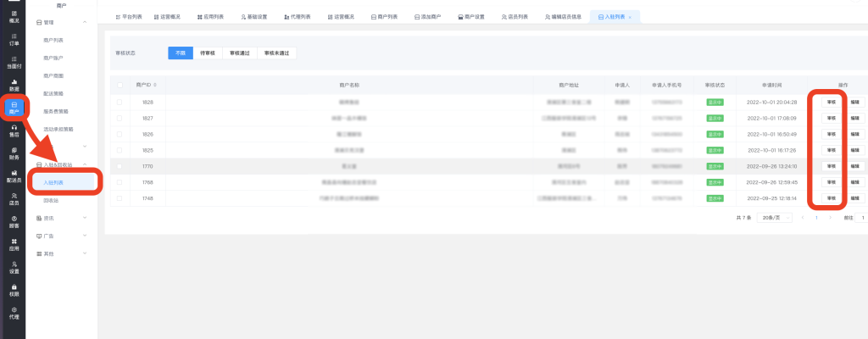Screen dimensions: 868x339
Task: Open the 售后 sidebar icon
Action: (14, 130)
